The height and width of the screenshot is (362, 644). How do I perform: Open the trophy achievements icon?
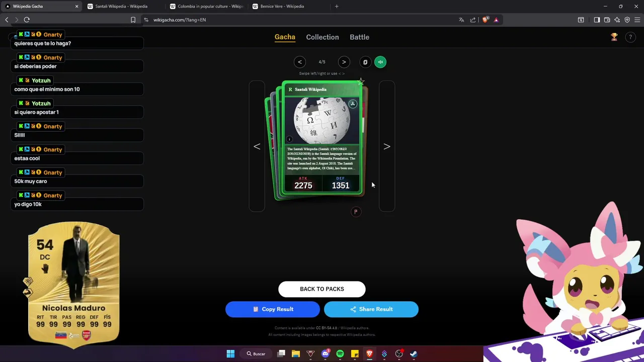tap(614, 37)
